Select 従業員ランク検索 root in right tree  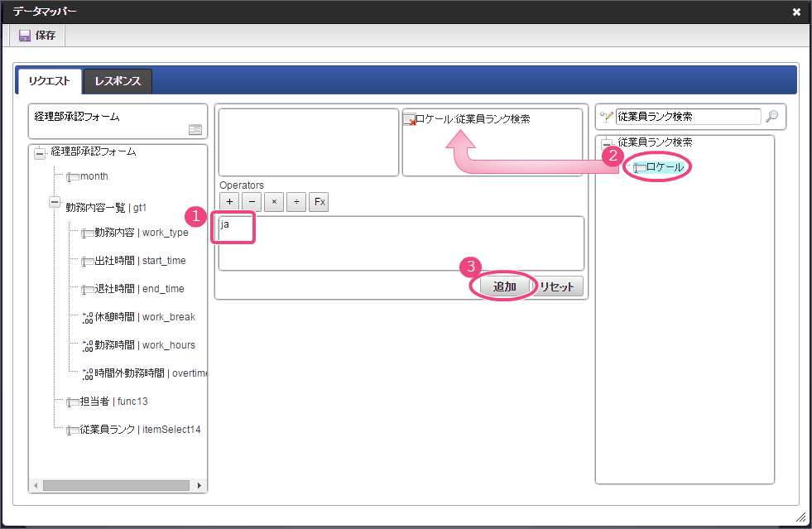point(655,142)
